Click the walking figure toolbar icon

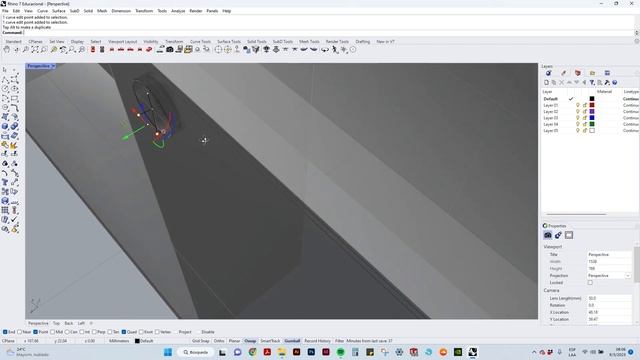[335, 49]
